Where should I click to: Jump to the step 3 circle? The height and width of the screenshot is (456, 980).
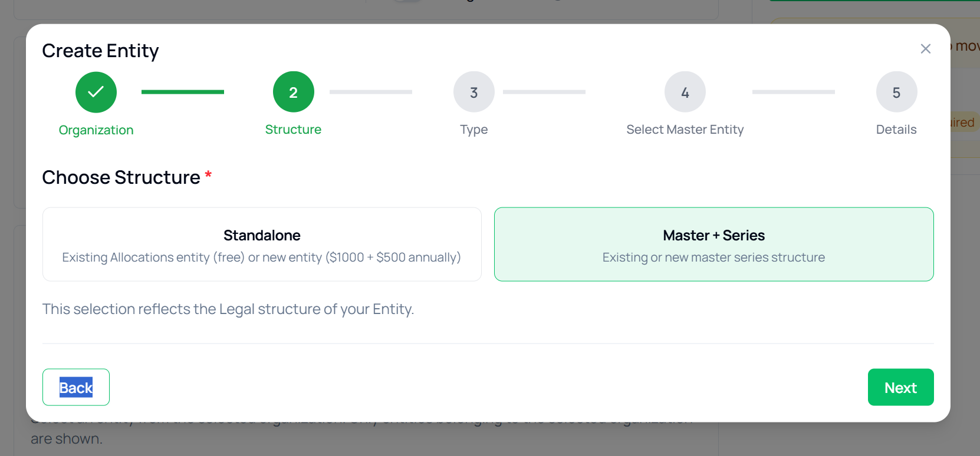click(473, 92)
